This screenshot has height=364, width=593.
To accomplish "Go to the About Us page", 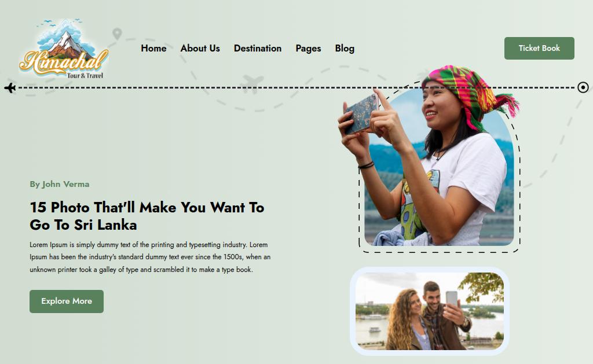I will tap(200, 49).
